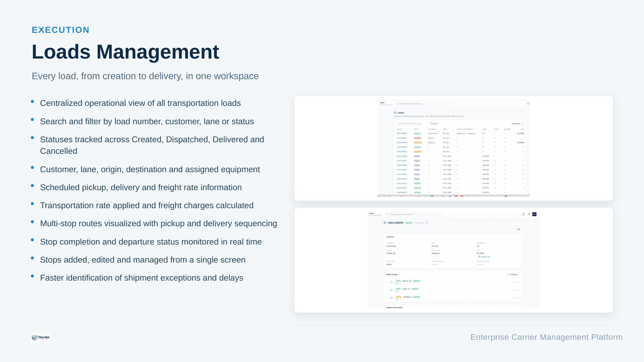Click cancelled badge on LOAD-000002 row

[x=417, y=138]
